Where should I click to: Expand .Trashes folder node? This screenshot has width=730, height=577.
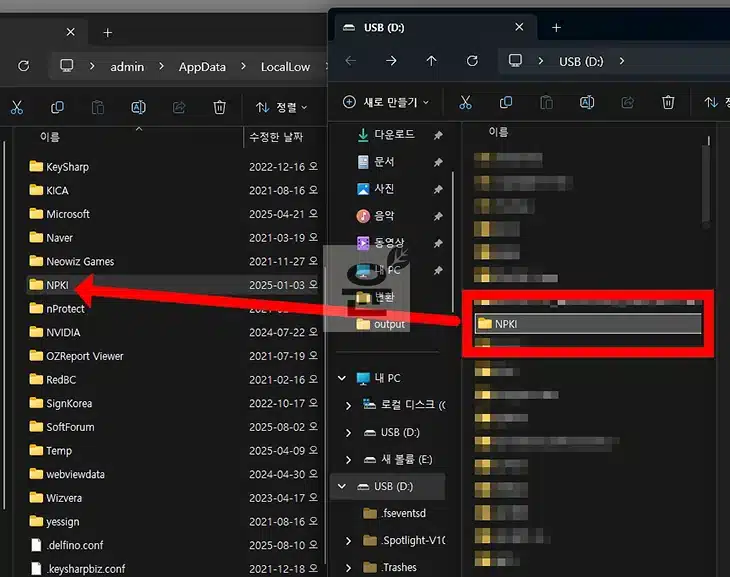pyautogui.click(x=348, y=568)
